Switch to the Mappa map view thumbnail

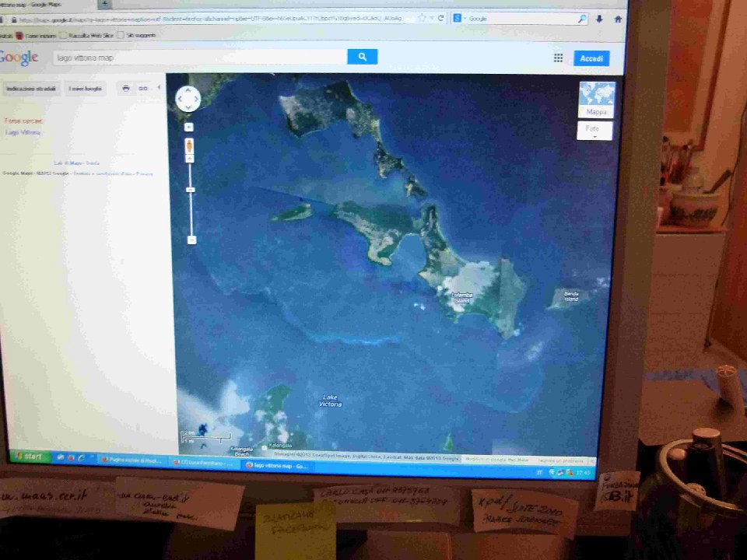[x=597, y=100]
